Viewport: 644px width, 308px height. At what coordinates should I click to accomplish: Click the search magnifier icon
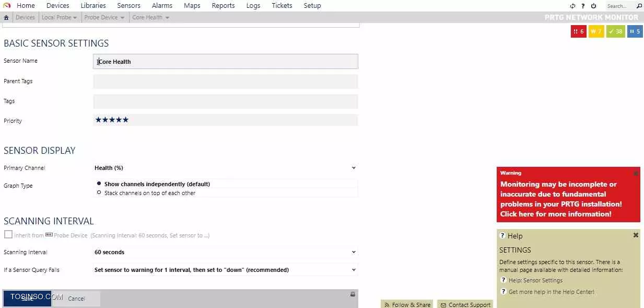[x=639, y=6]
